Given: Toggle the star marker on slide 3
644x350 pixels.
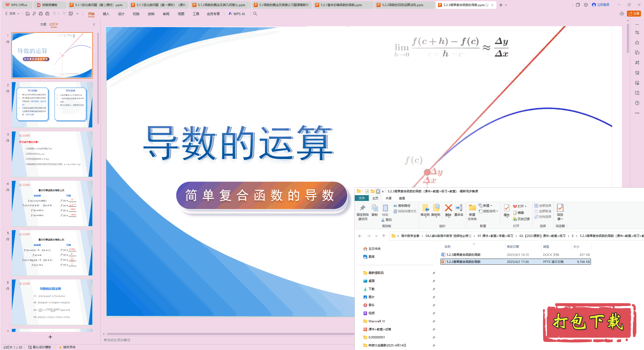Looking at the screenshot, I should click(8, 141).
